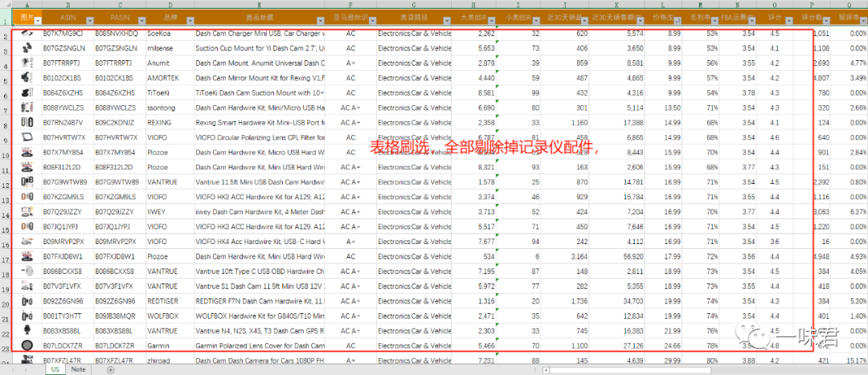The height and width of the screenshot is (375, 868).
Task: Click price cell 24.66
Action: (663, 345)
